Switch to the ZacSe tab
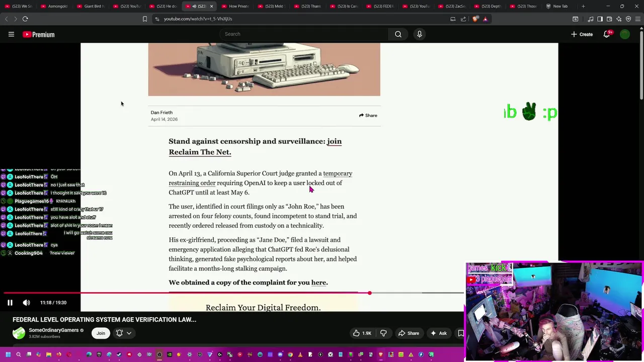Image resolution: width=644 pixels, height=362 pixels. (x=452, y=6)
